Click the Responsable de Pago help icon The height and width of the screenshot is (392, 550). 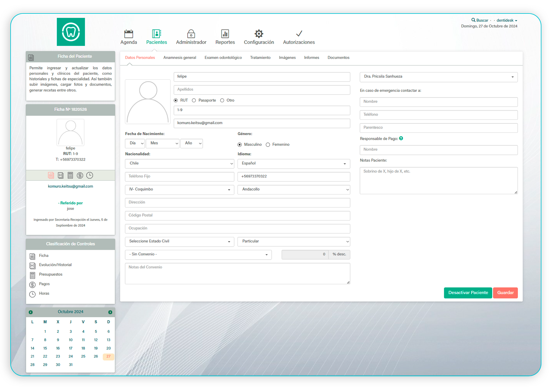(x=401, y=138)
